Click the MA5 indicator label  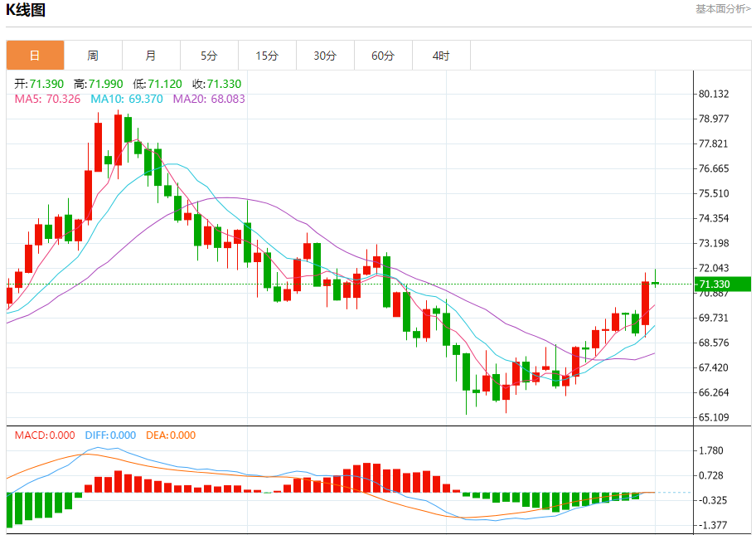pyautogui.click(x=47, y=99)
